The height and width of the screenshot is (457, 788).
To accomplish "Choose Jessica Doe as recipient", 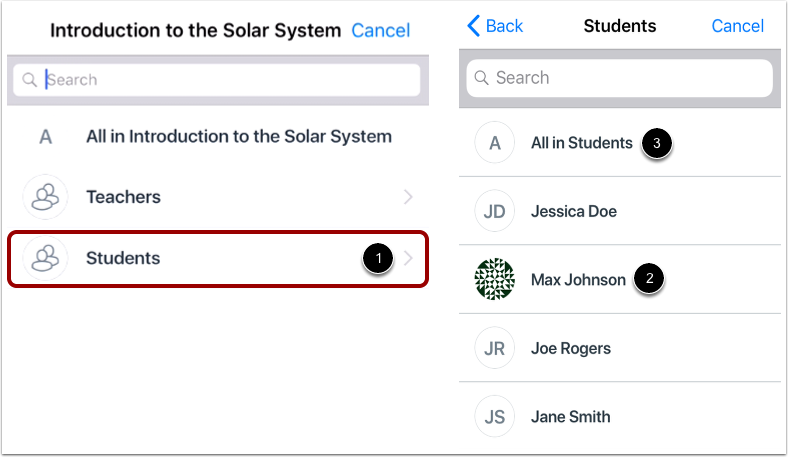I will coord(573,211).
